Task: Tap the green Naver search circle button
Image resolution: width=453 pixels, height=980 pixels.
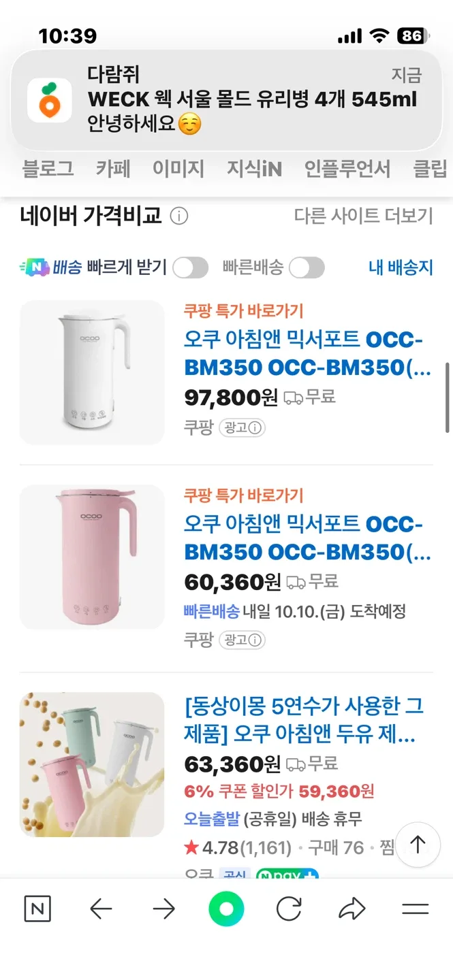Action: (x=226, y=909)
